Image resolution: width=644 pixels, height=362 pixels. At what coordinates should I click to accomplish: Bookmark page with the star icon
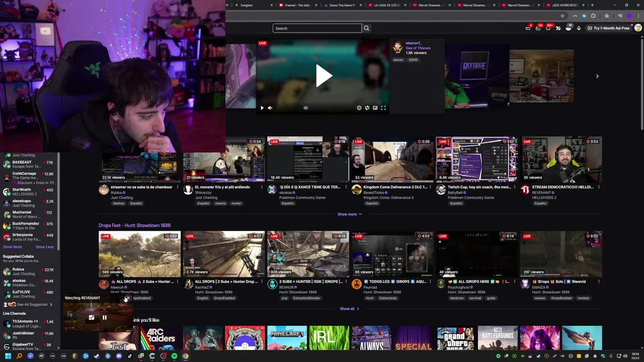click(x=562, y=16)
